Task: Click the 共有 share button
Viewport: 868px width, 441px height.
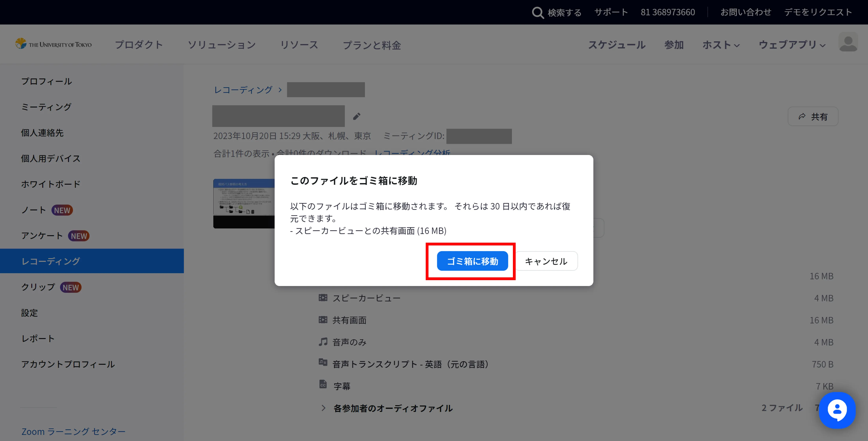Action: [x=813, y=117]
